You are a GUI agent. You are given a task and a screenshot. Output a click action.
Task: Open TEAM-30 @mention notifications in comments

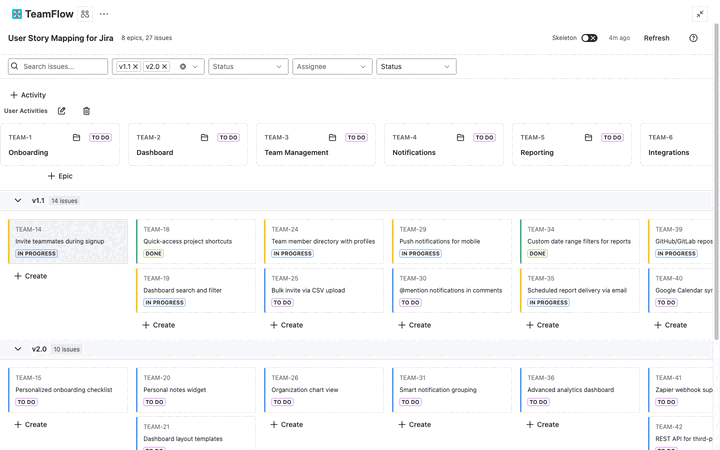[452, 290]
